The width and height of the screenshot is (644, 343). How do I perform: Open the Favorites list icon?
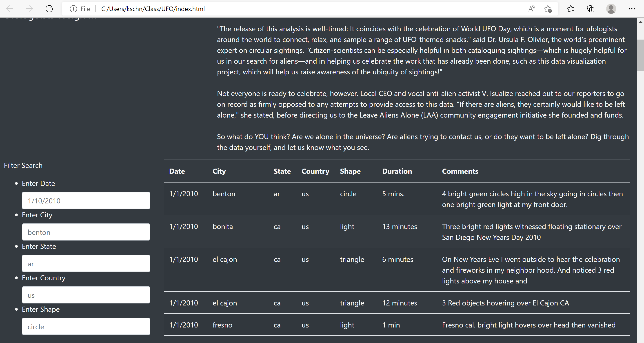tap(571, 9)
